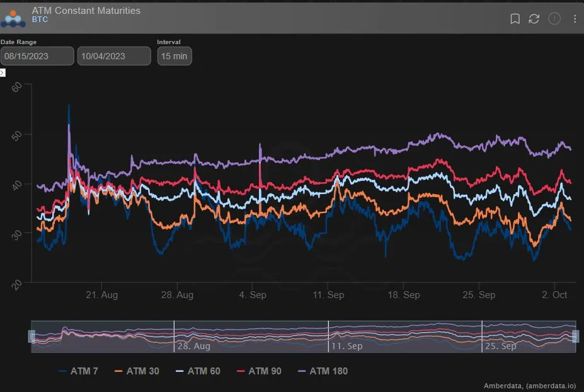Click the Amberdata logo icon
Viewport: 584px width, 392px height.
(x=13, y=19)
